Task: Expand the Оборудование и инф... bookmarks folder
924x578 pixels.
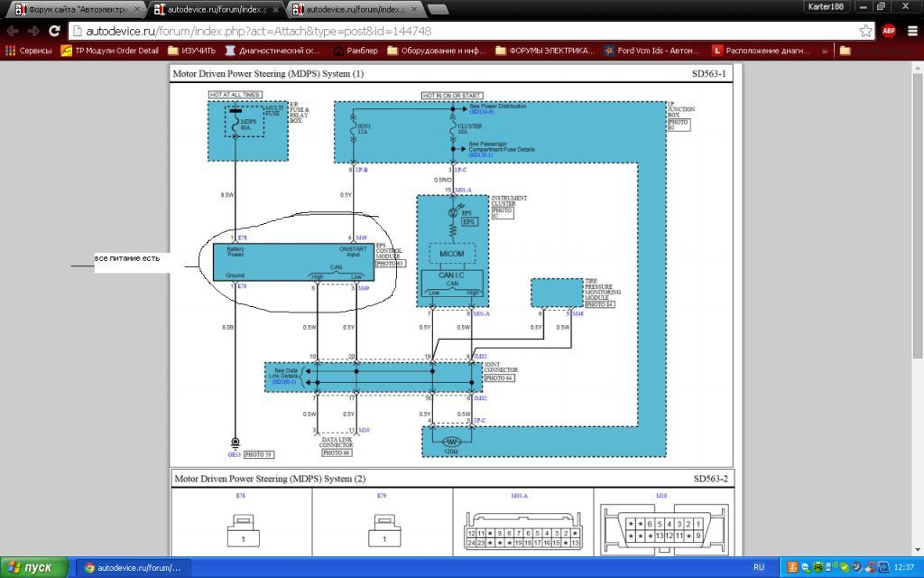Action: click(436, 51)
